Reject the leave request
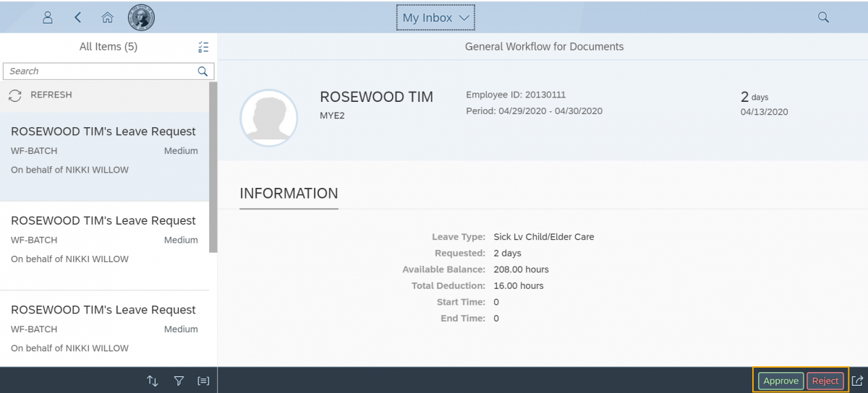This screenshot has width=868, height=393. (x=825, y=381)
